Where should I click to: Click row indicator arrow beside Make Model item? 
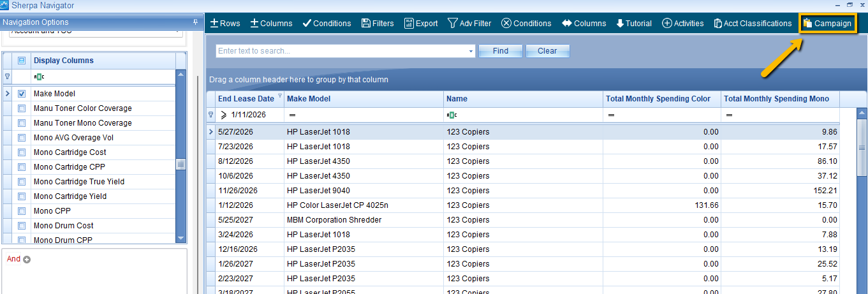coord(8,94)
